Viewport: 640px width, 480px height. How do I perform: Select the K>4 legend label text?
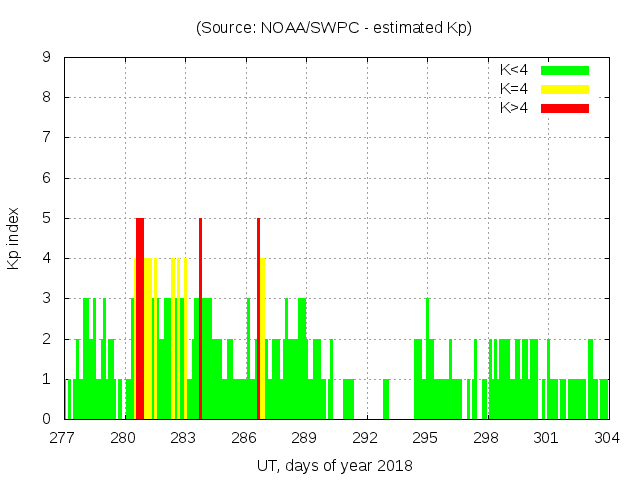coord(514,107)
